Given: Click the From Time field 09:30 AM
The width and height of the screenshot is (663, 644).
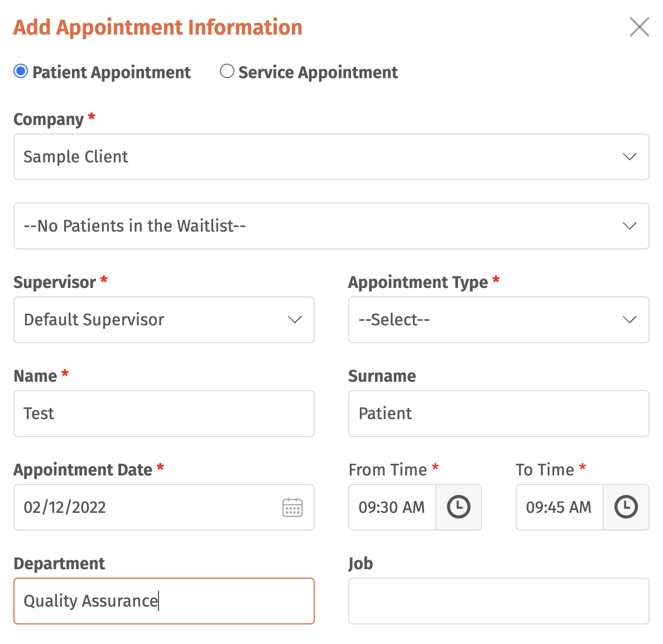Looking at the screenshot, I should point(392,507).
